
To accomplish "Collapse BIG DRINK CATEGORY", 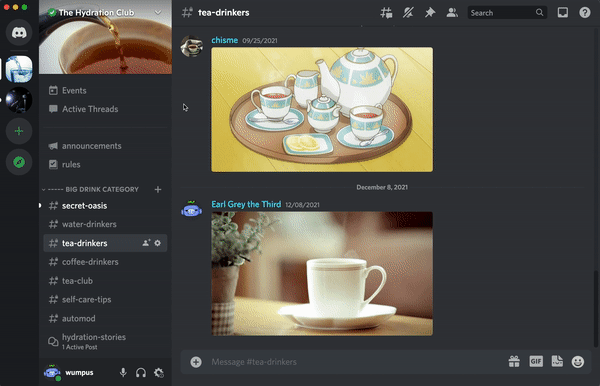I will 90,189.
